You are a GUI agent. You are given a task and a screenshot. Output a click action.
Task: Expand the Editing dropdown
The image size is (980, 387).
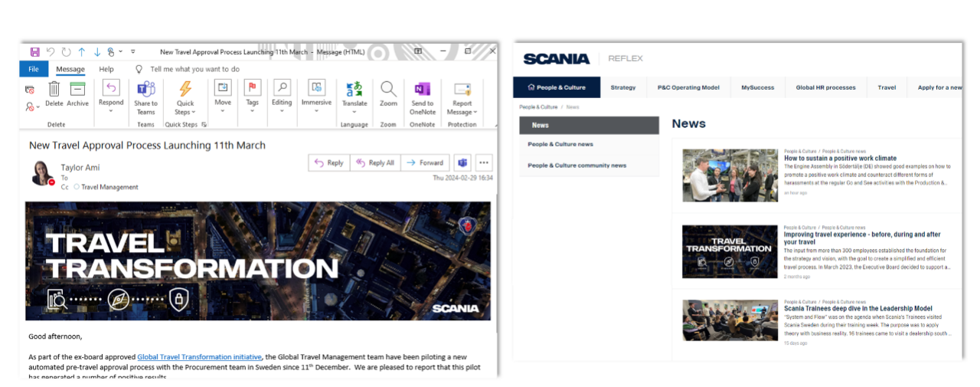click(282, 97)
